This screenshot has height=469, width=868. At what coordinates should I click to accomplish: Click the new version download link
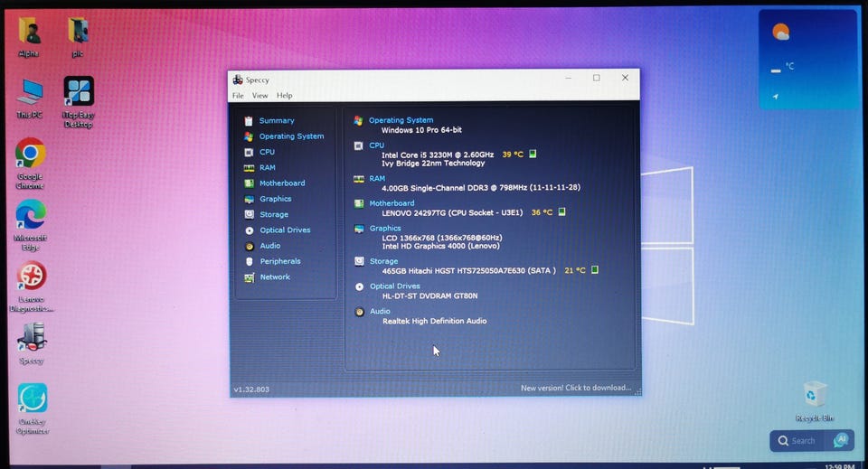576,389
